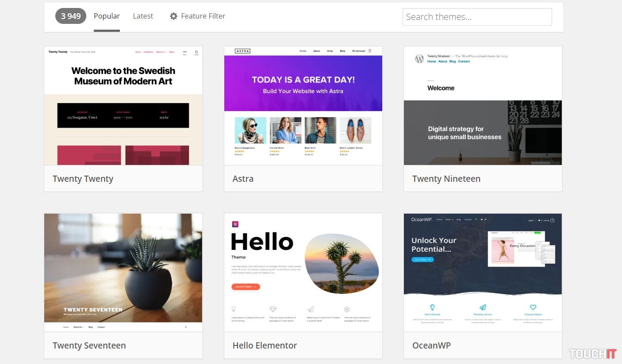Click the Elementor logo icon in Hello preview

pos(235,224)
